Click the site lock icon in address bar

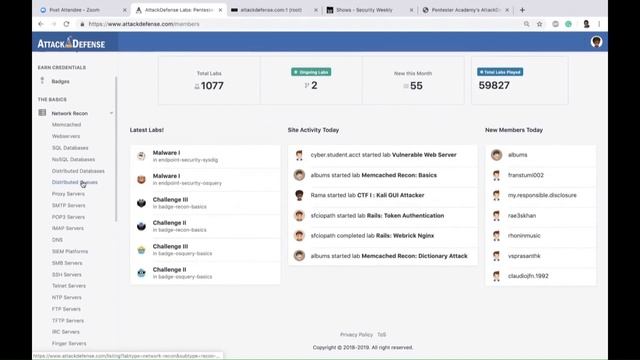pyautogui.click(x=82, y=24)
